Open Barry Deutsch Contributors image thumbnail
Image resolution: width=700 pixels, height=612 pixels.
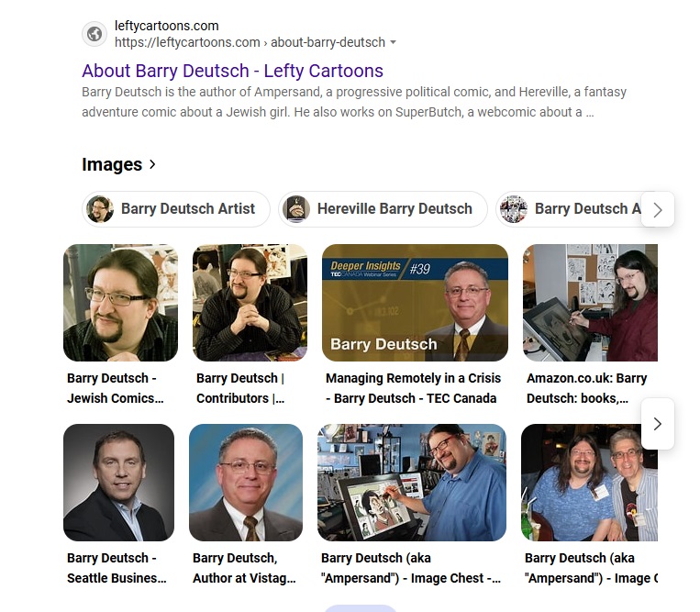pos(250,303)
